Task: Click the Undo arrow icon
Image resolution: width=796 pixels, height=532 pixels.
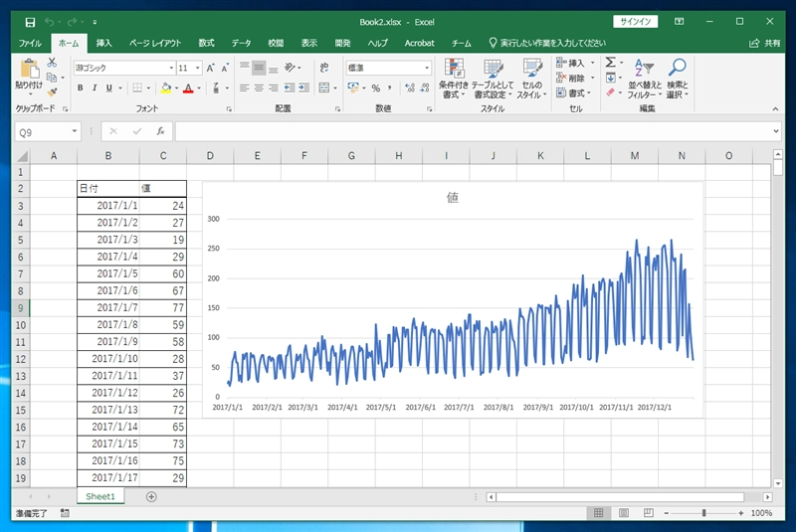Action: point(49,22)
